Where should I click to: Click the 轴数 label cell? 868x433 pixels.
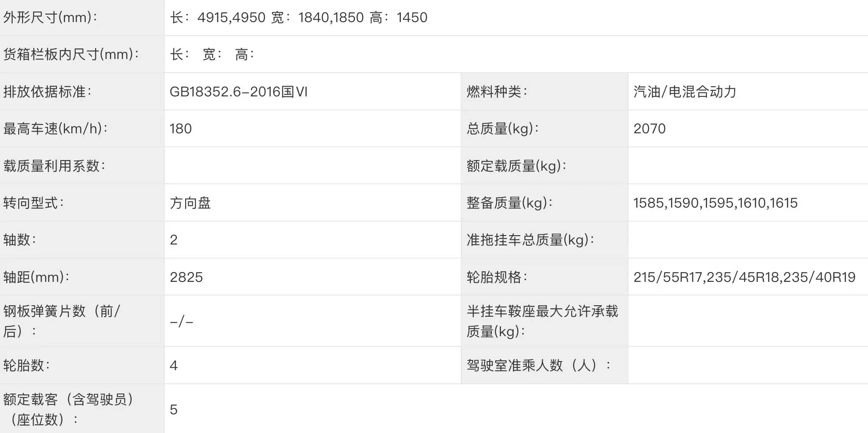coord(82,240)
